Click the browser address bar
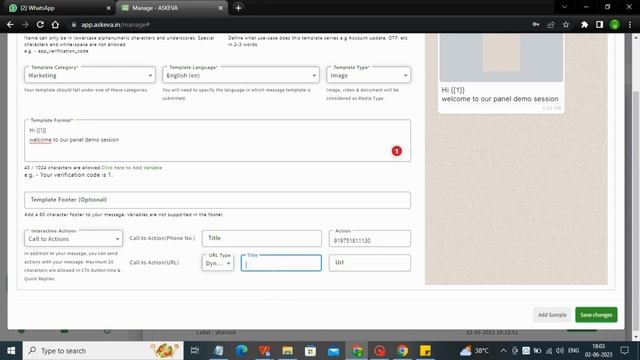Viewport: 640px width, 360px height. point(298,24)
